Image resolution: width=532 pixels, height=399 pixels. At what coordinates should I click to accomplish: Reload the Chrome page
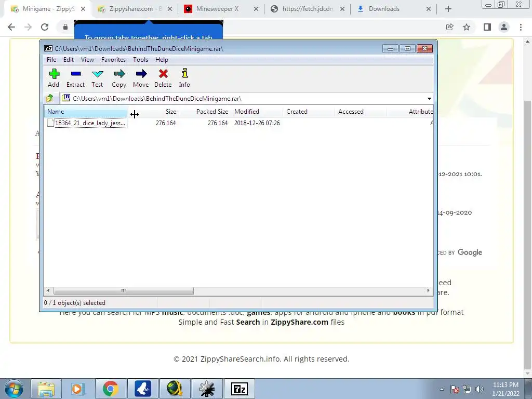point(45,27)
